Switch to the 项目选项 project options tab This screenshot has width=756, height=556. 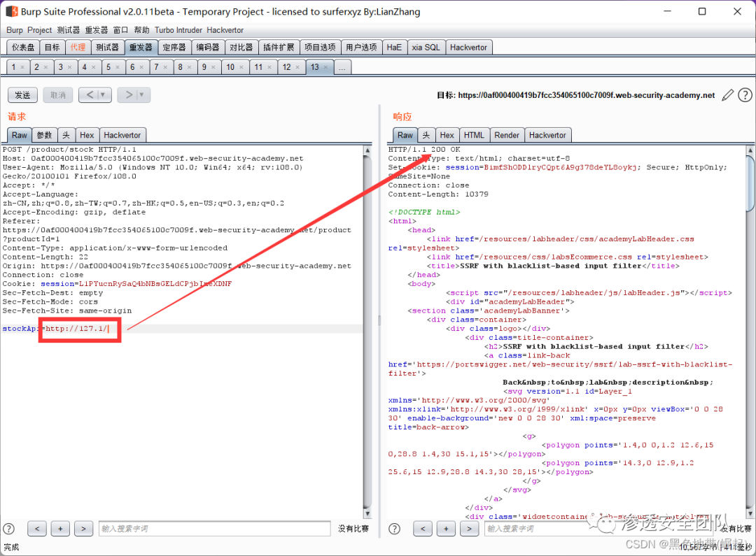[320, 48]
